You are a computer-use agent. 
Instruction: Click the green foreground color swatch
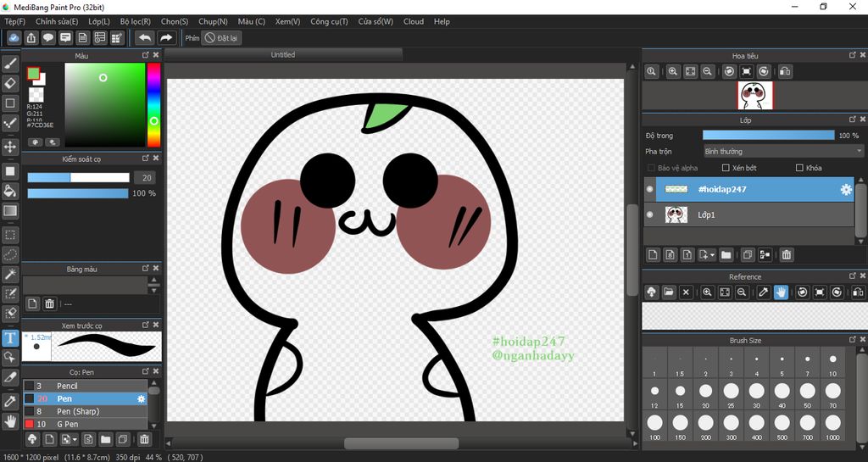[x=33, y=74]
